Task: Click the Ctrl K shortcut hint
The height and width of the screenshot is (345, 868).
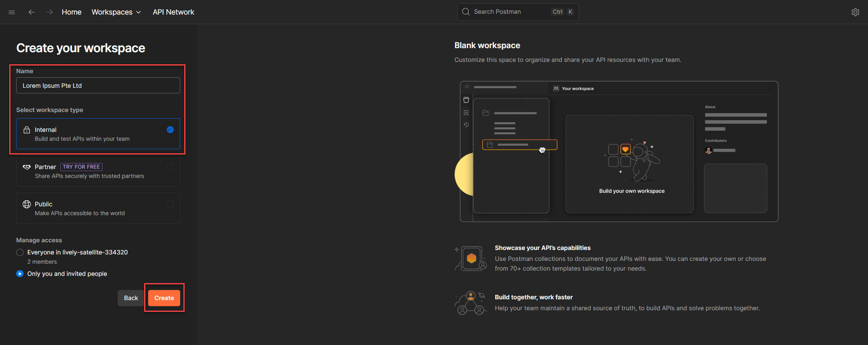Action: [x=562, y=12]
